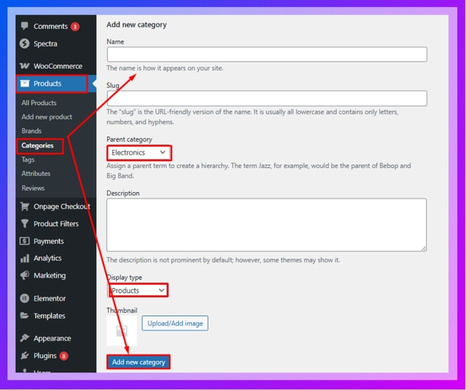Click the Comments pending count badge
This screenshot has width=466, height=390.
(75, 26)
